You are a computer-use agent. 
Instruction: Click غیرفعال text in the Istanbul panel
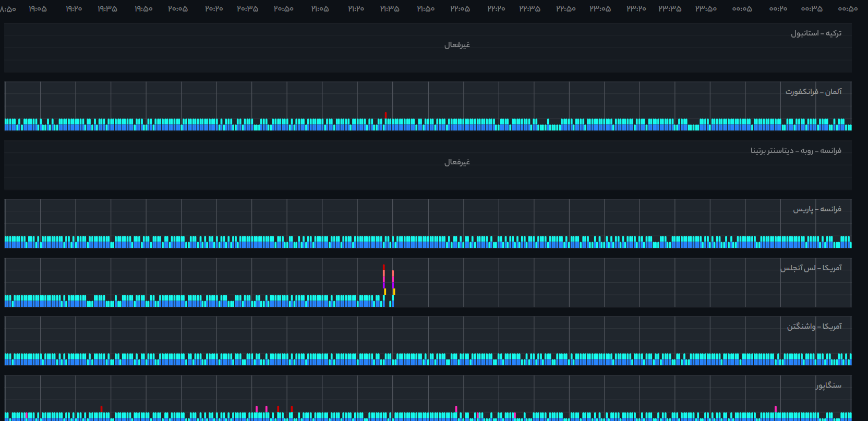click(x=457, y=45)
